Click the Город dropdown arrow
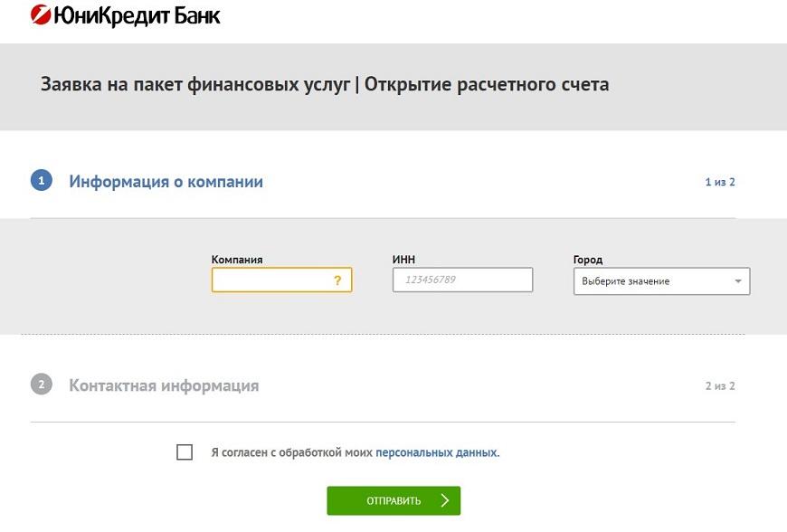Image resolution: width=787 pixels, height=532 pixels. click(738, 281)
